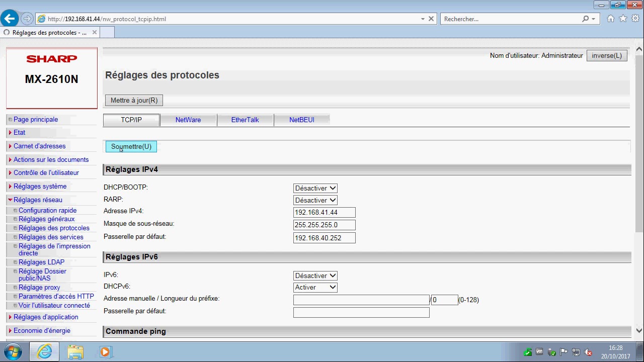Switch to the EtherTalk tab
Screen dimensions: 644x362
pos(245,120)
